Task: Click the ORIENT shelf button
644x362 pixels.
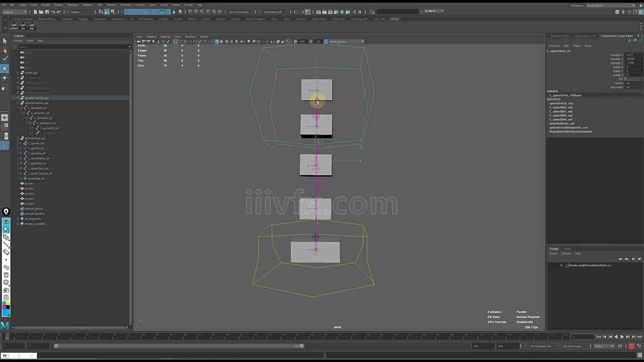Action: point(14,25)
